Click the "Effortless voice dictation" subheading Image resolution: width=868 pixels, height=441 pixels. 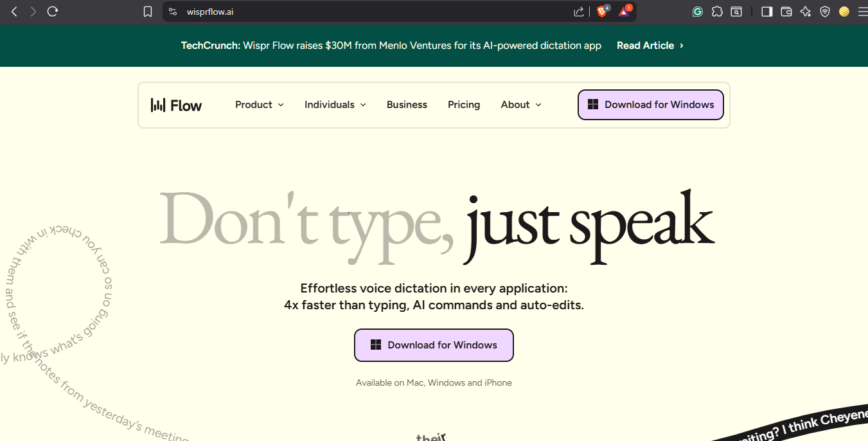434,297
